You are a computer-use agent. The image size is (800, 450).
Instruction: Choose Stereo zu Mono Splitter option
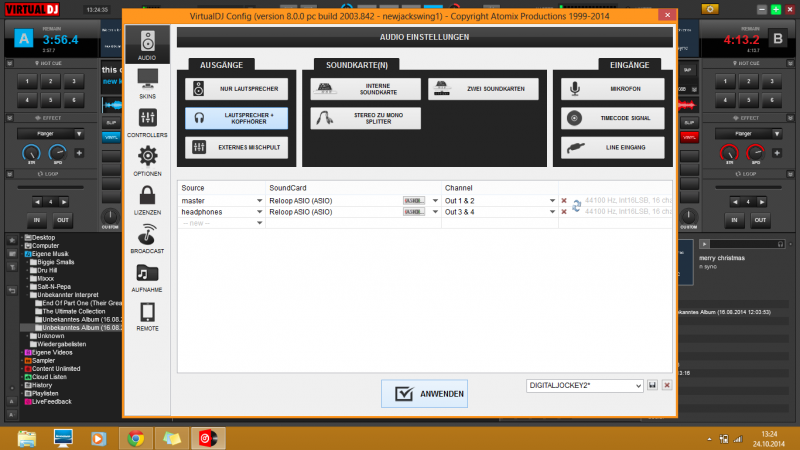tap(366, 118)
